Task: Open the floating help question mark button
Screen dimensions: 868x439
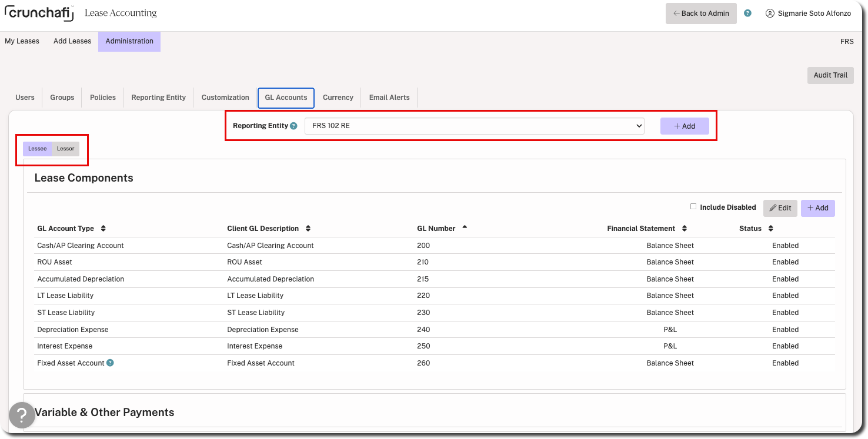Action: (x=21, y=415)
